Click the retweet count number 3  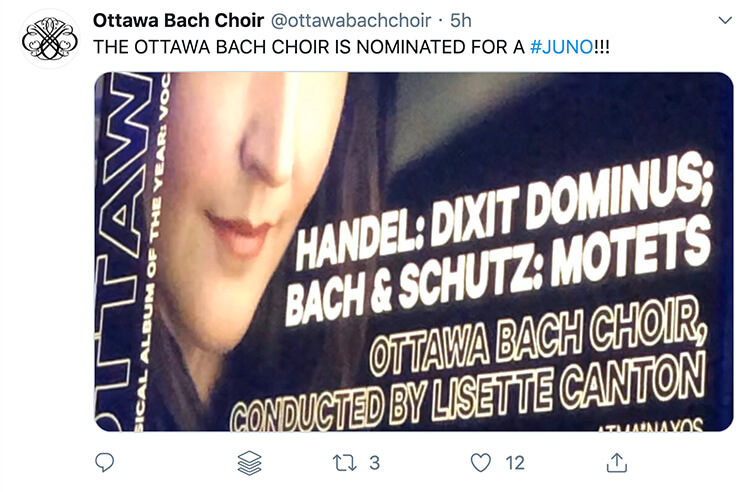point(374,463)
